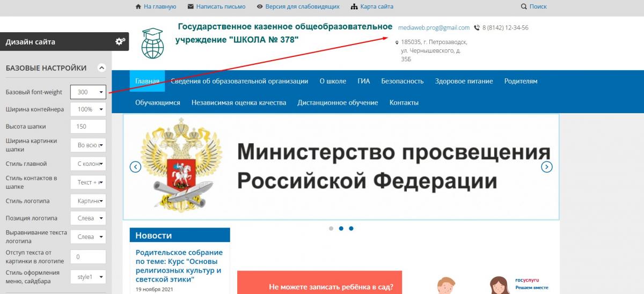Click the magnifier search icon
This screenshot has width=644, height=294.
(524, 6)
